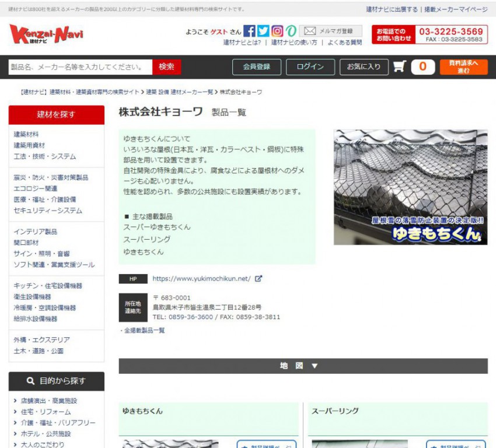The width and height of the screenshot is (496, 448).
Task: Open 建材ナビに出展する link
Action: tap(392, 9)
